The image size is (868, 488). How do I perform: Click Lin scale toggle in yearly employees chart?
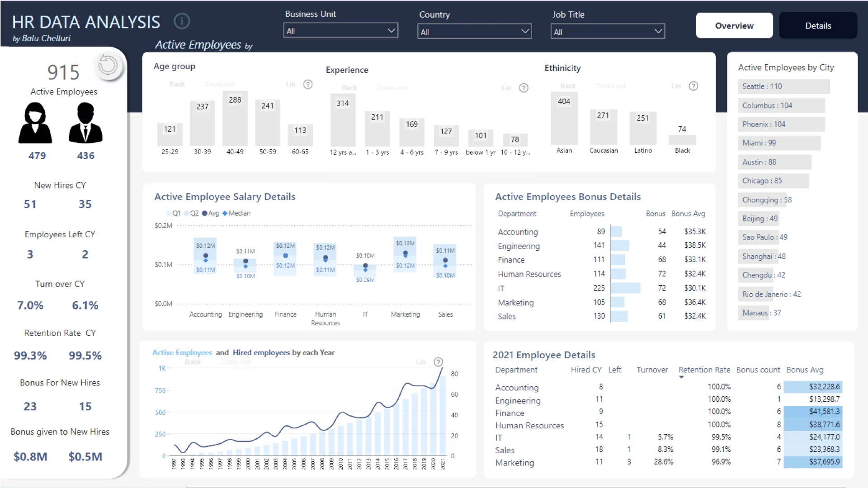[x=421, y=362]
